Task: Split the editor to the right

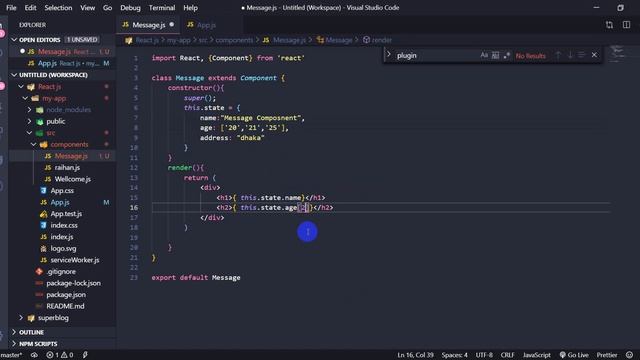Action: point(627,25)
